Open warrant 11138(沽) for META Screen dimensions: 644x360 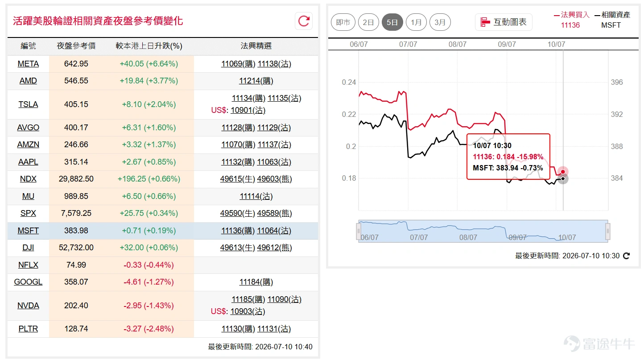(274, 64)
